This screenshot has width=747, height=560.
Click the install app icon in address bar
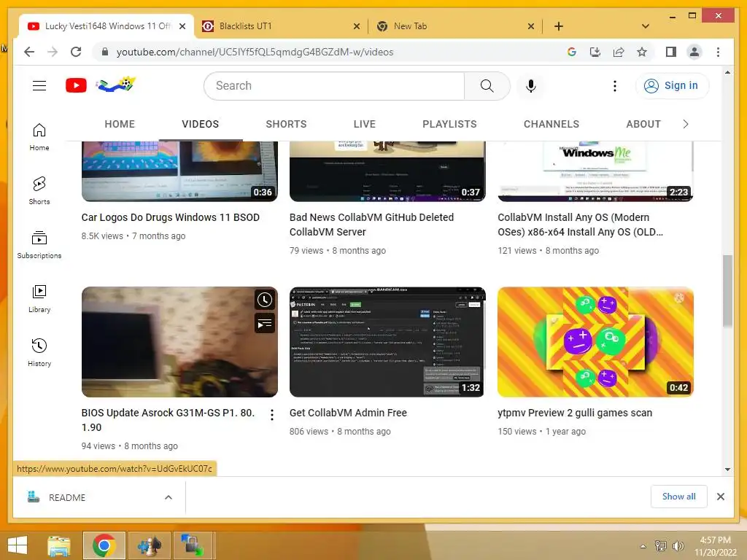pos(595,52)
